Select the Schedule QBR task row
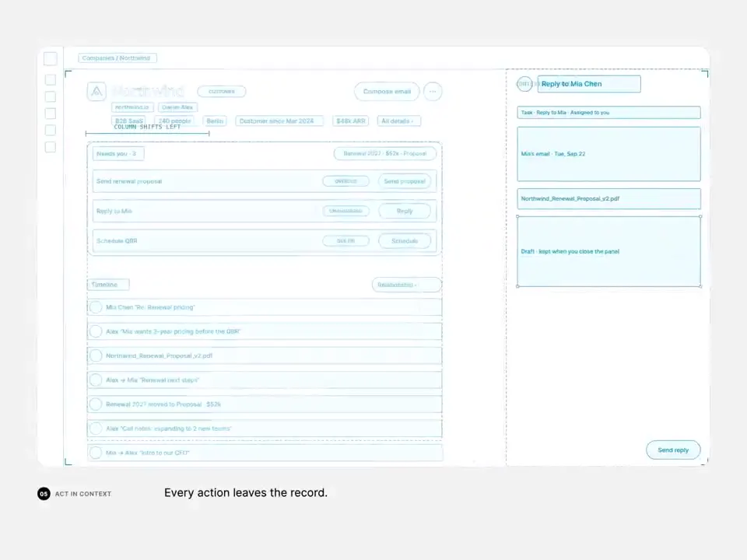Viewport: 747px width, 560px height. tap(265, 241)
